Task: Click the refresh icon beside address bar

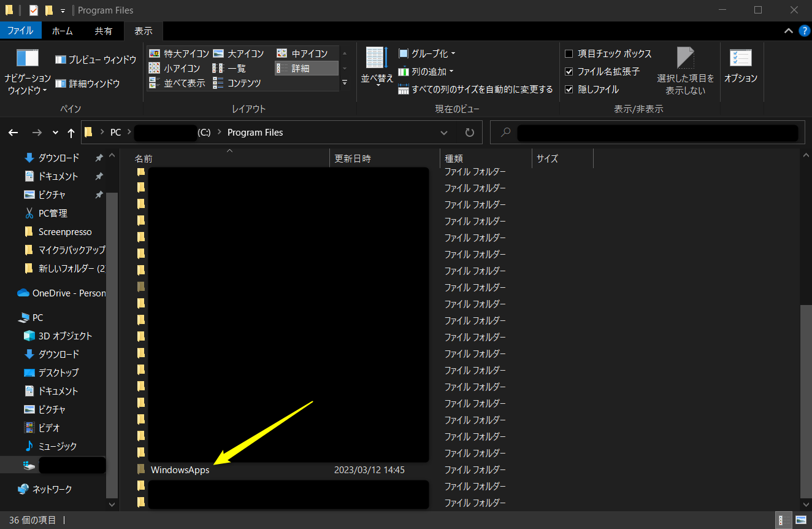Action: point(470,133)
